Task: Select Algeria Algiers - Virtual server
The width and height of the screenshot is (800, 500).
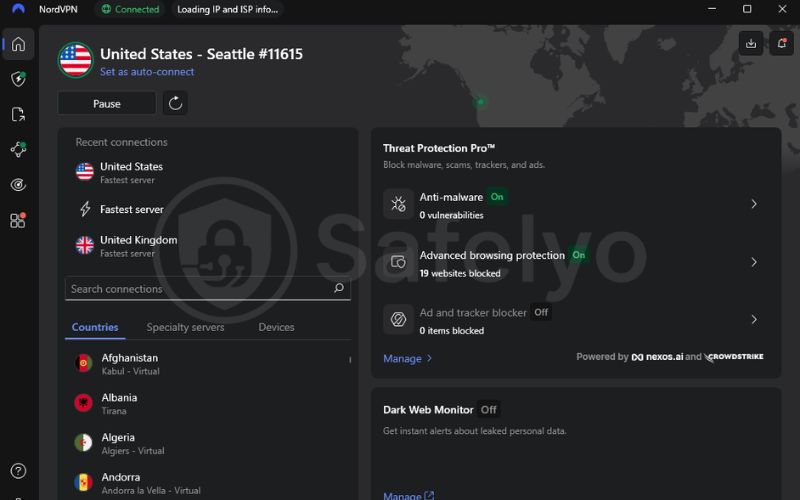Action: (x=208, y=443)
